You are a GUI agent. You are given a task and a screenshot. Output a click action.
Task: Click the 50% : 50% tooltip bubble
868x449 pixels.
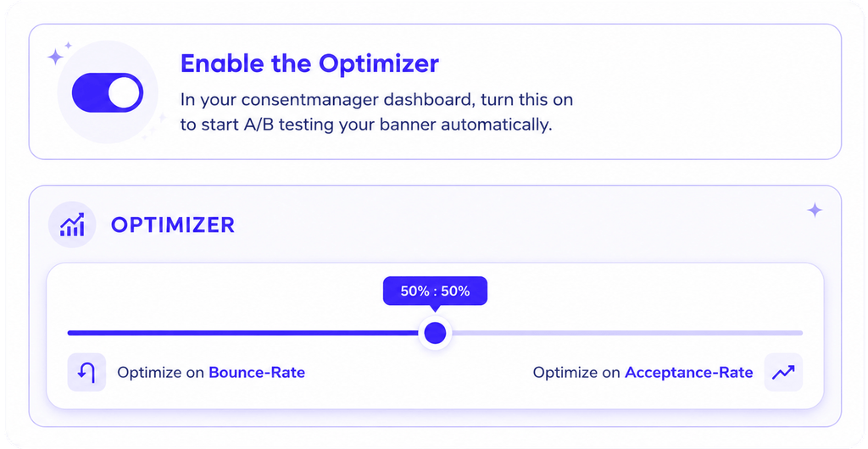pyautogui.click(x=435, y=291)
